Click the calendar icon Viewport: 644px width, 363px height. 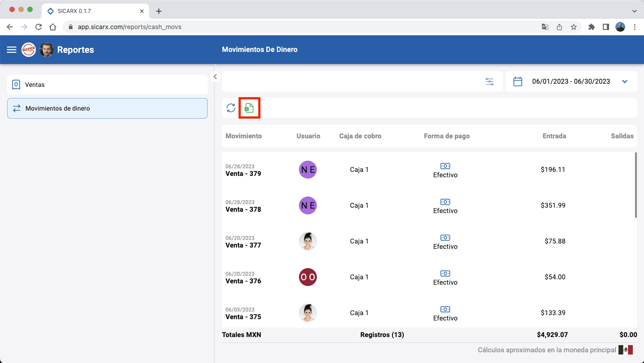pyautogui.click(x=518, y=81)
